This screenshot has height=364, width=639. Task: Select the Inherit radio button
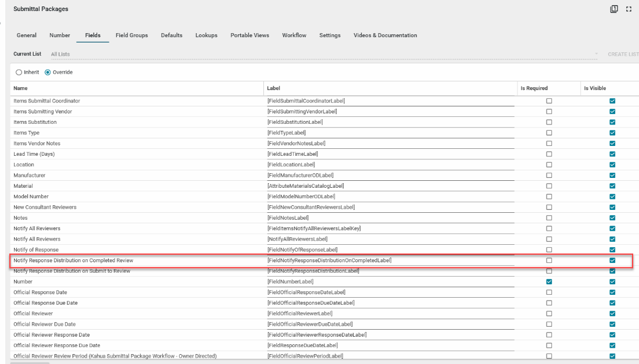click(x=19, y=72)
